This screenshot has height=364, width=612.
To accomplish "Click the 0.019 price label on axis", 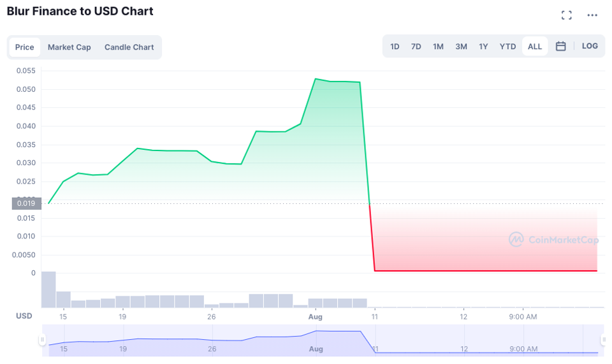I will tap(26, 203).
